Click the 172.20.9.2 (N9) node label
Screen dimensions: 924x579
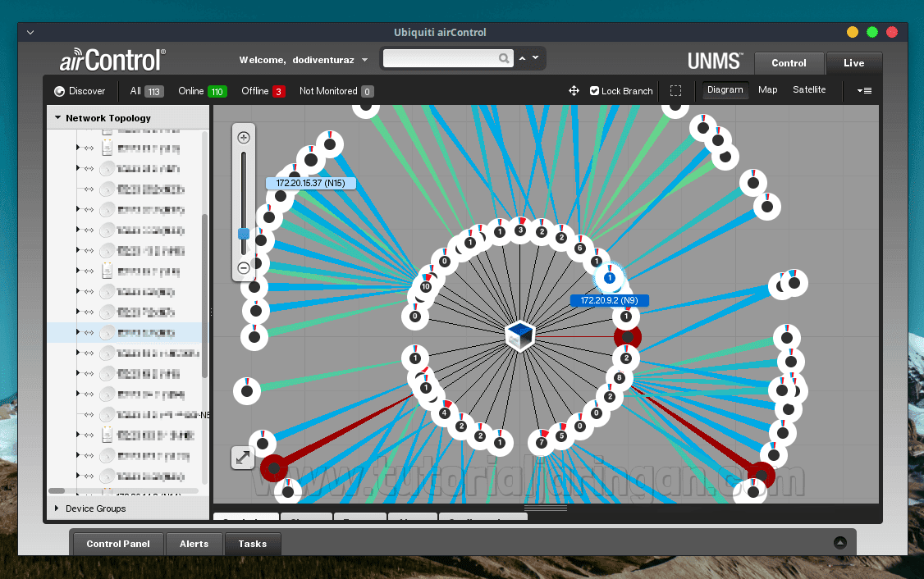tap(610, 300)
